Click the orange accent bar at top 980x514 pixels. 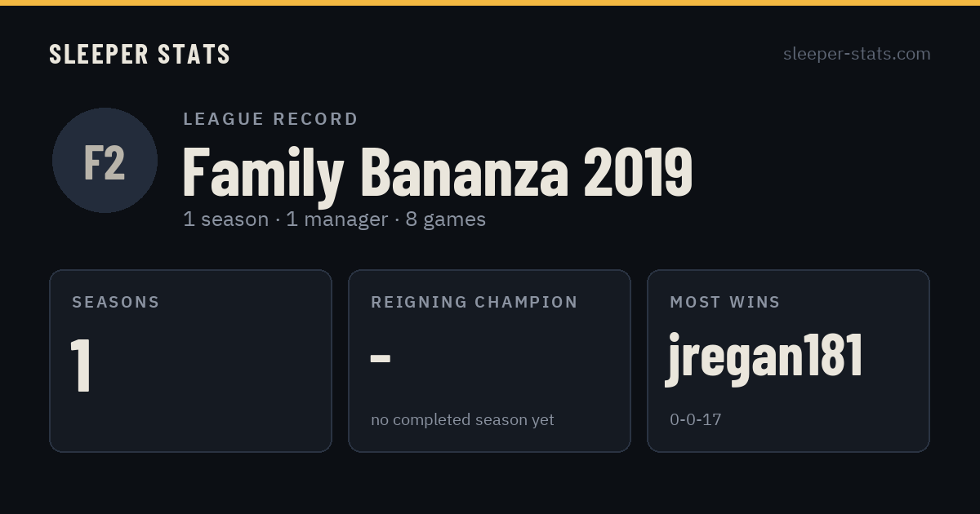tap(490, 2)
